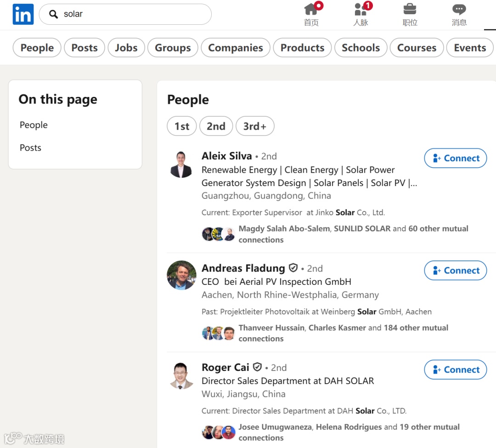Click 'Director Sales Department at DAH SOLAR' headline

tap(288, 380)
